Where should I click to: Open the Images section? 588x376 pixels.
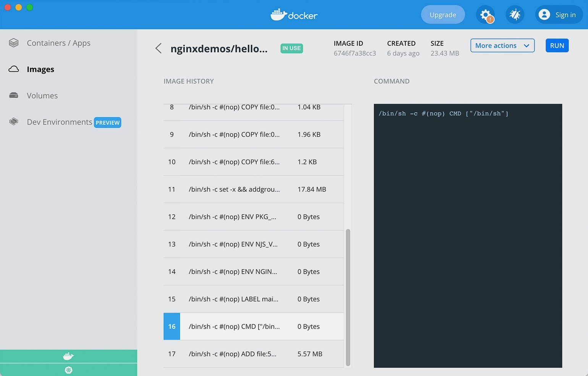(x=40, y=69)
